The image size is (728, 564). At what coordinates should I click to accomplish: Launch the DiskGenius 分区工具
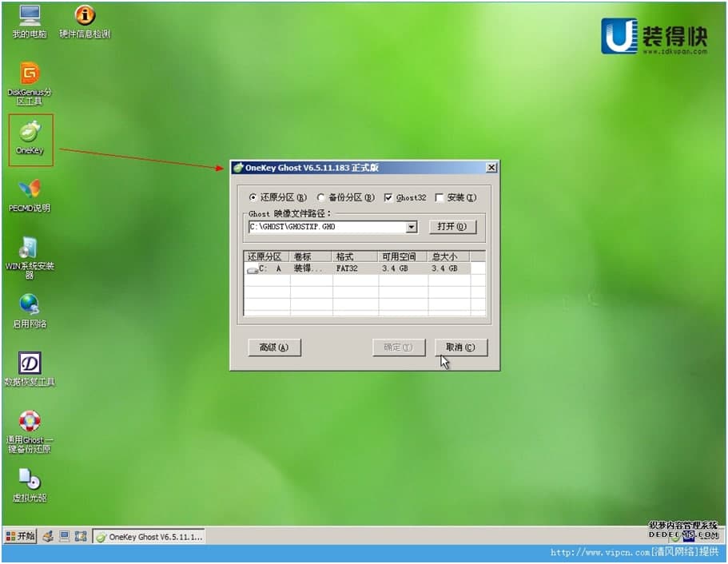[x=29, y=80]
